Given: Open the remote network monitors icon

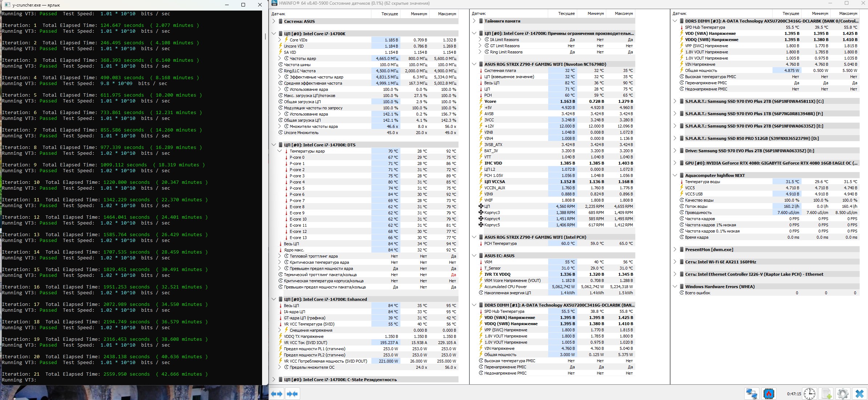Looking at the screenshot, I should click(x=751, y=394).
